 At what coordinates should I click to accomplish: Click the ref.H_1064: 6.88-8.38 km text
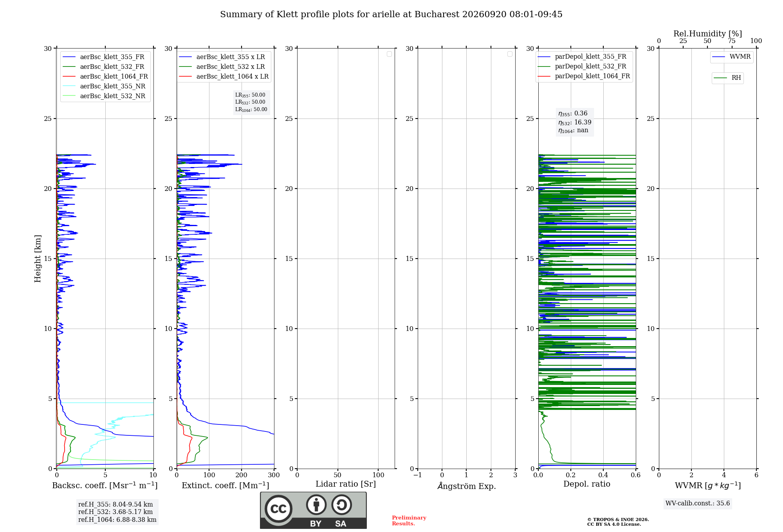pyautogui.click(x=117, y=520)
